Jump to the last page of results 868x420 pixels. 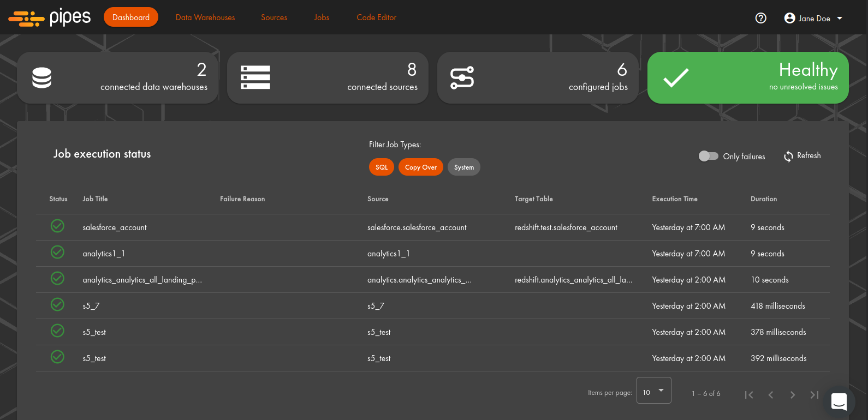(x=815, y=395)
